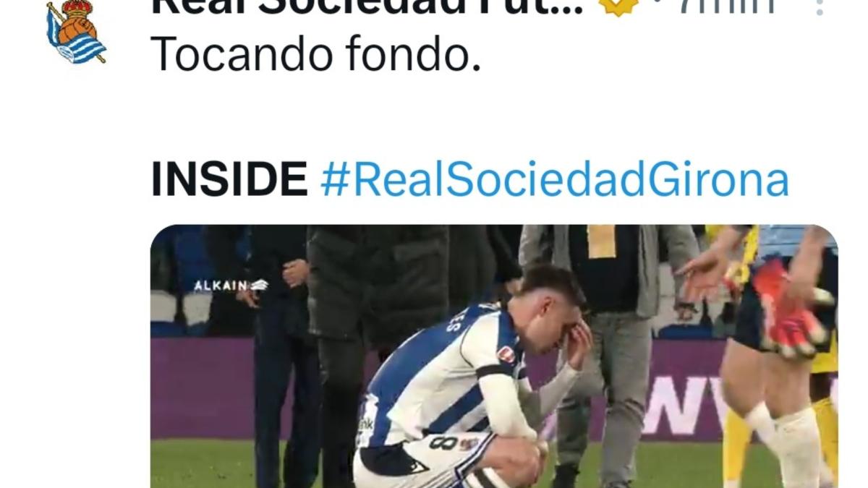Tap the gold verified badge
Viewport: 868px width, 488px height.
coord(619,7)
